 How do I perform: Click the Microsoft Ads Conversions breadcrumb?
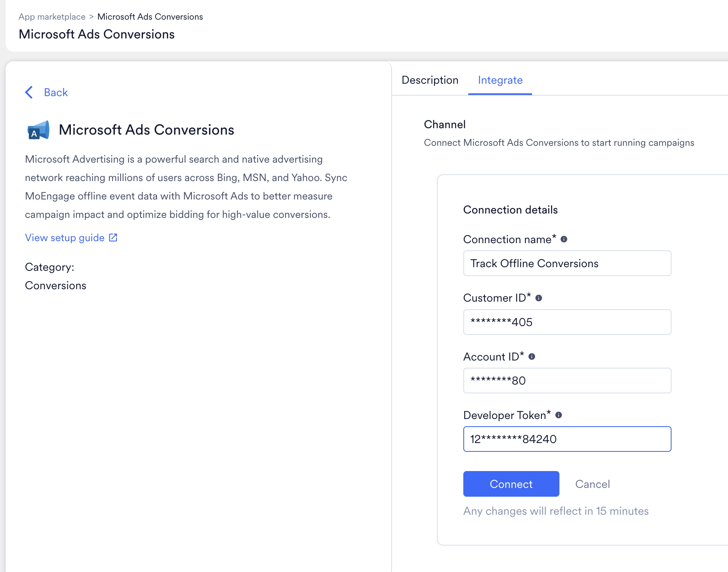coord(150,17)
